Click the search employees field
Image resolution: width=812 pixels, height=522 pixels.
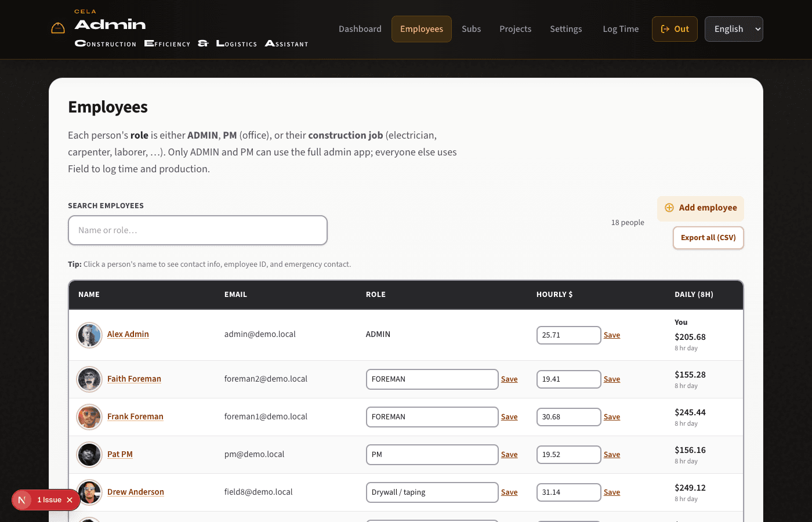198,230
